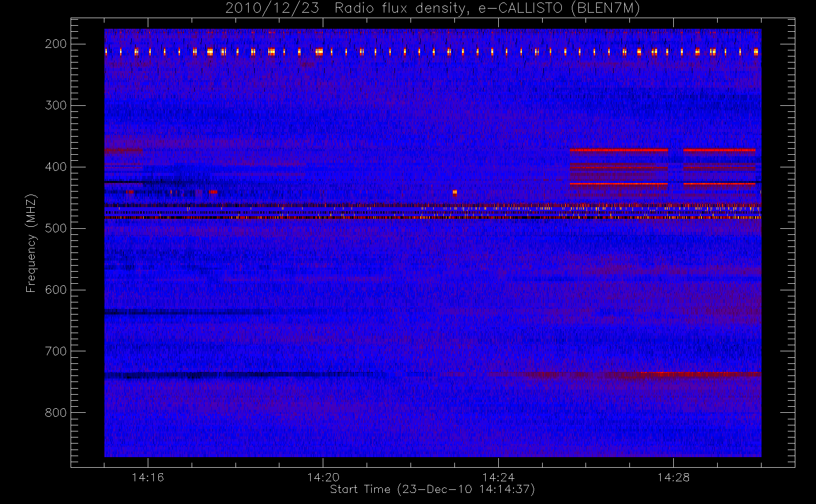The width and height of the screenshot is (816, 504).
Task: Click the 14:20 time tick label
Action: point(323,477)
